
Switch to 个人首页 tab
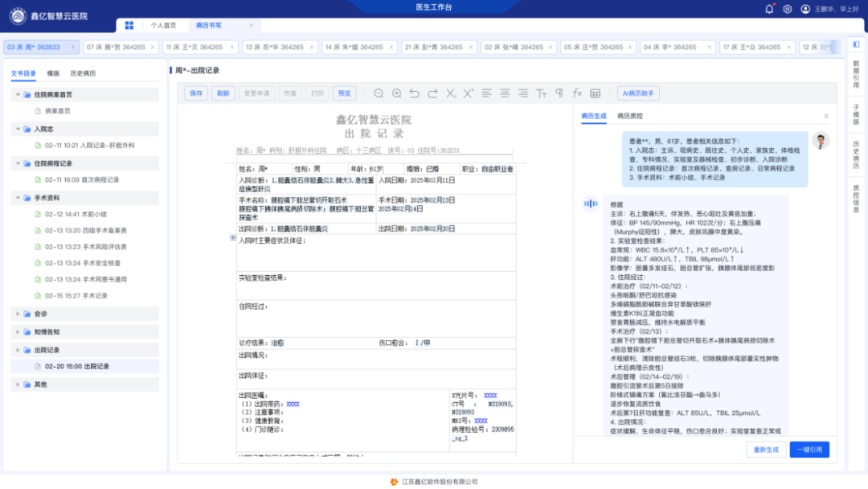coord(163,26)
